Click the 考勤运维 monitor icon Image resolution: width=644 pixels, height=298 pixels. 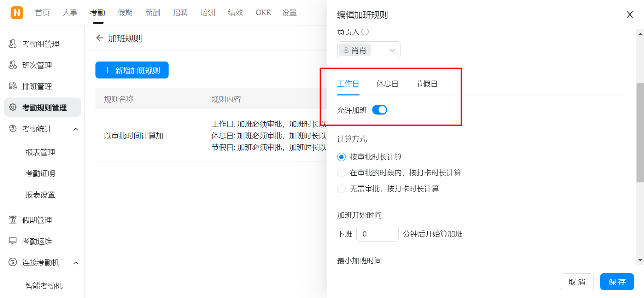click(x=13, y=241)
